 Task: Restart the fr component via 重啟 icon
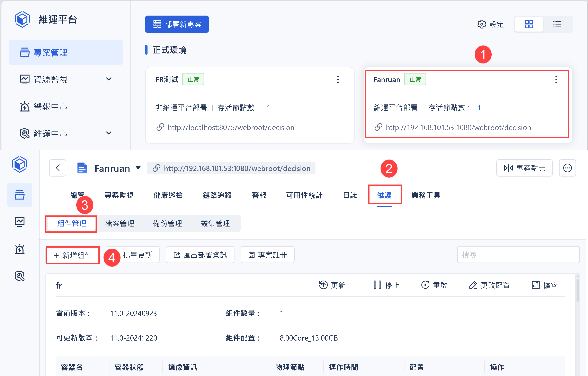click(x=425, y=285)
